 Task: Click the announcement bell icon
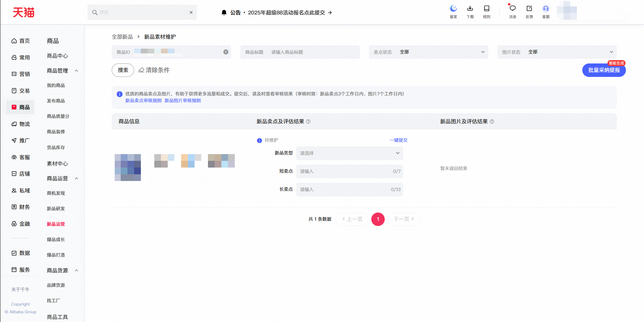[x=224, y=12]
